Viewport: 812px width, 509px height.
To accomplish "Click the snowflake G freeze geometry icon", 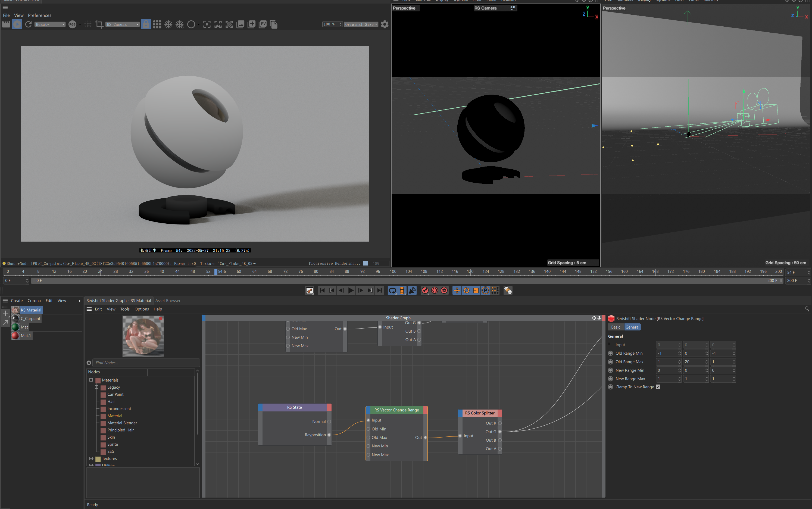I will click(180, 24).
